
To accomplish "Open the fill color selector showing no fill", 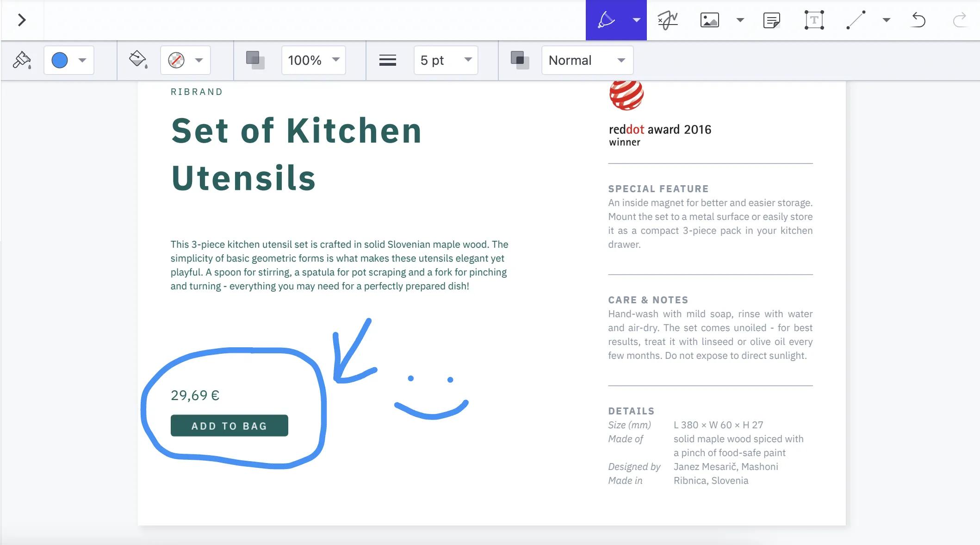I will click(185, 60).
